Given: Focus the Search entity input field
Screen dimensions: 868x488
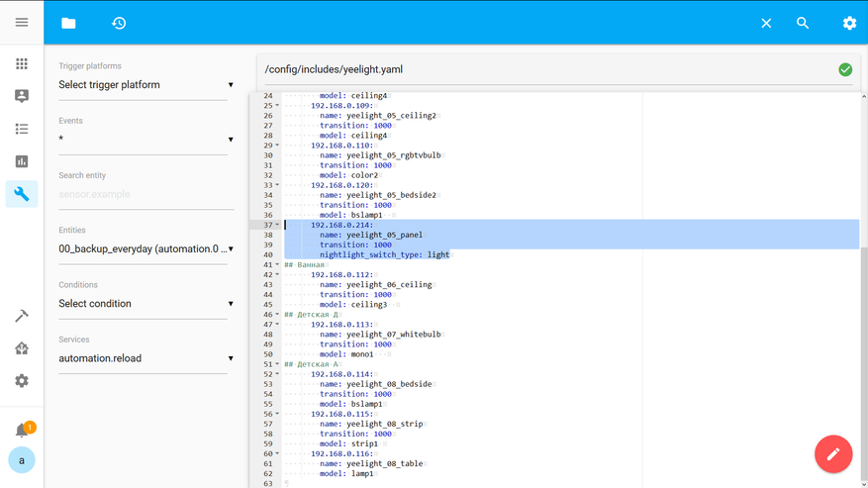Looking at the screenshot, I should tap(146, 194).
